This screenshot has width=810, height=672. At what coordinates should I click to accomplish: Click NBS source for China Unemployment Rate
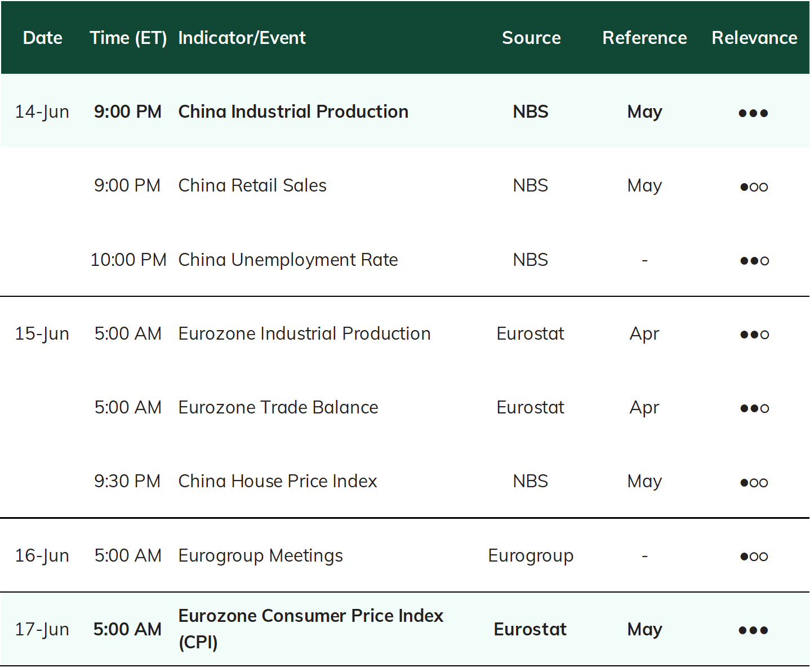(x=531, y=260)
